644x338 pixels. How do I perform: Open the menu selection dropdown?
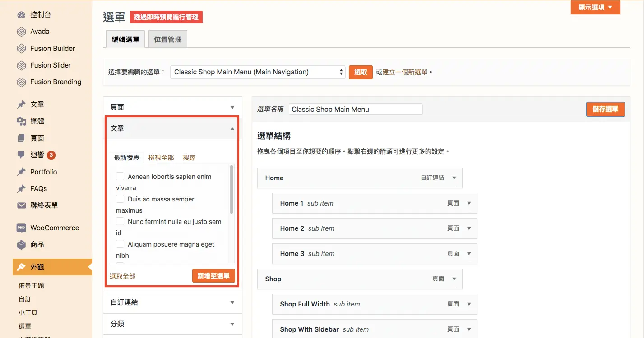(x=258, y=72)
